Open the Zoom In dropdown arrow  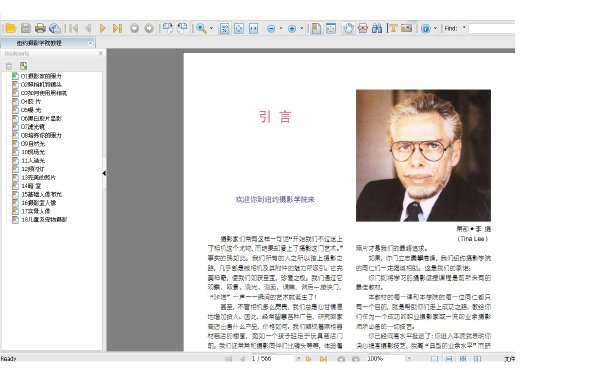coord(302,28)
